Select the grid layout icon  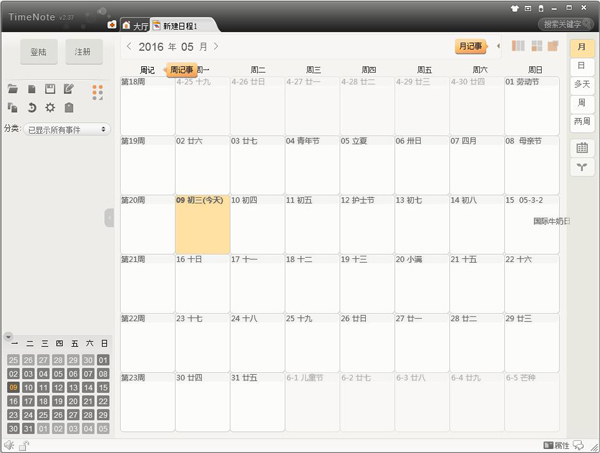[x=537, y=46]
